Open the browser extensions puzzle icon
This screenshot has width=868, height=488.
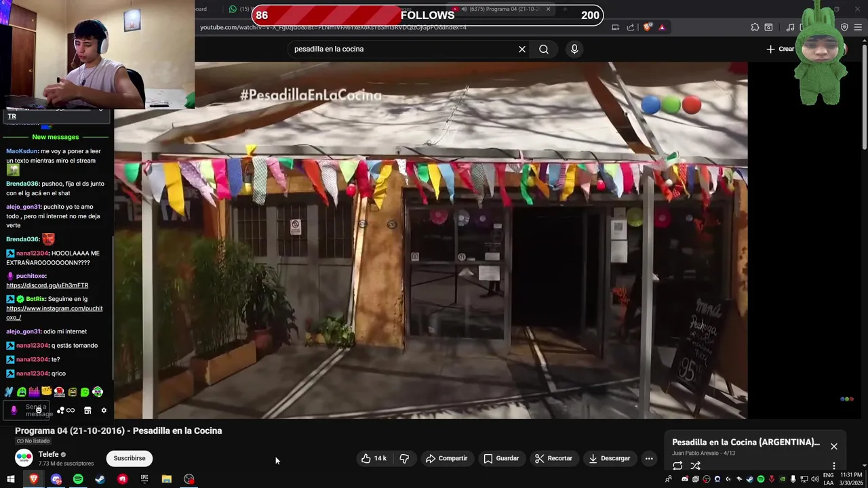[755, 27]
